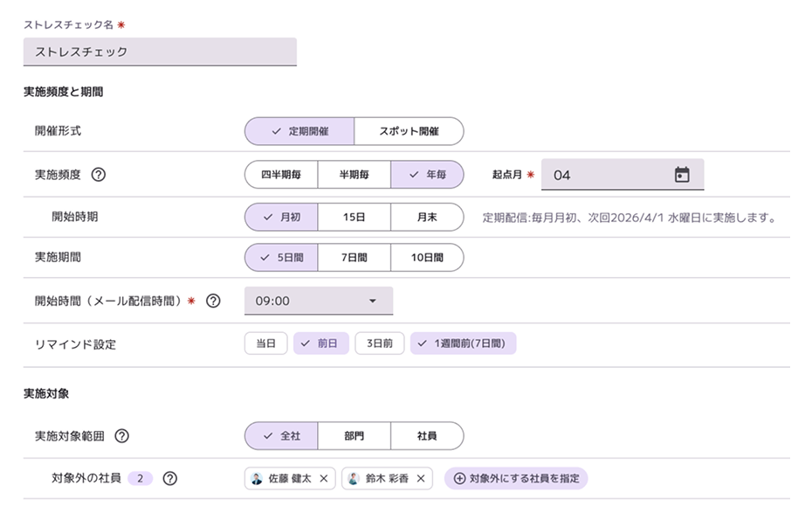812x520 pixels.
Task: Select 全社 as target scope
Action: (x=281, y=436)
